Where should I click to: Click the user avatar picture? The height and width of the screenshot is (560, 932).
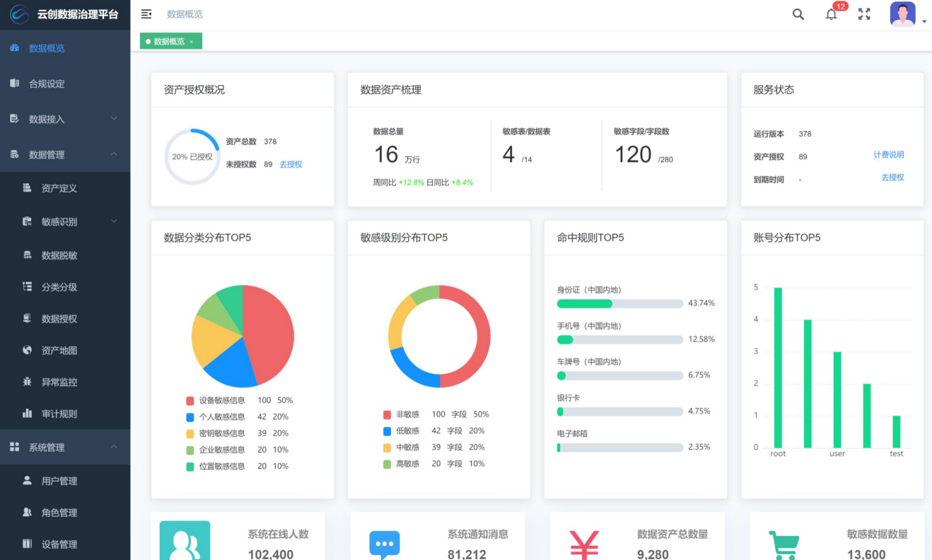coord(902,14)
